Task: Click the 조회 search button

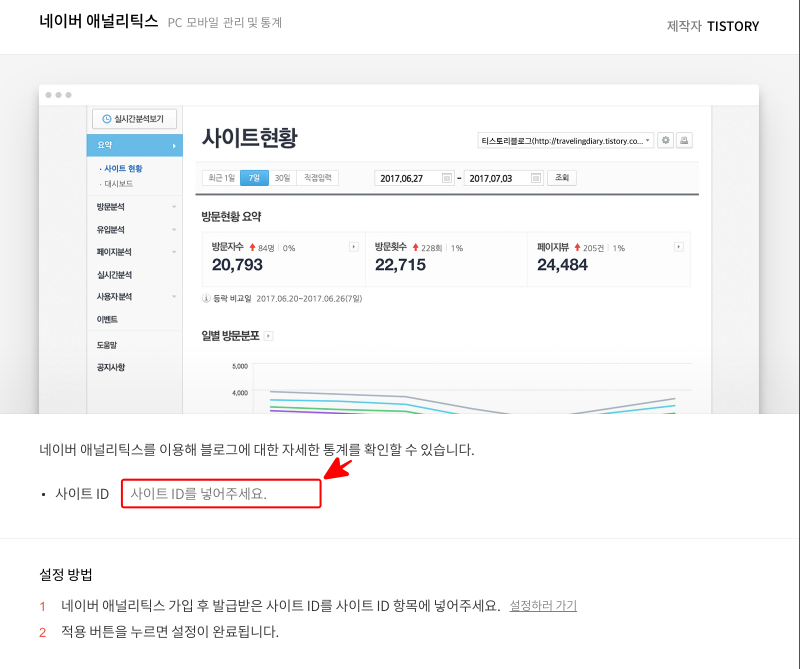Action: tap(562, 177)
